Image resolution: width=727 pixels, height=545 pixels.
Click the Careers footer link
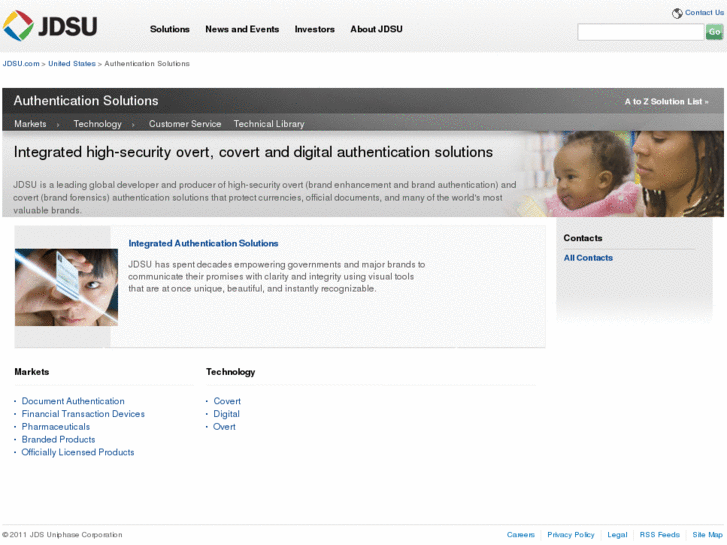point(520,535)
